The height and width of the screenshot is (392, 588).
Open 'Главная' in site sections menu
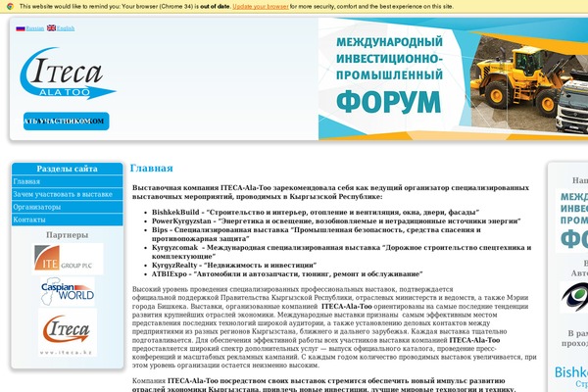[67, 181]
